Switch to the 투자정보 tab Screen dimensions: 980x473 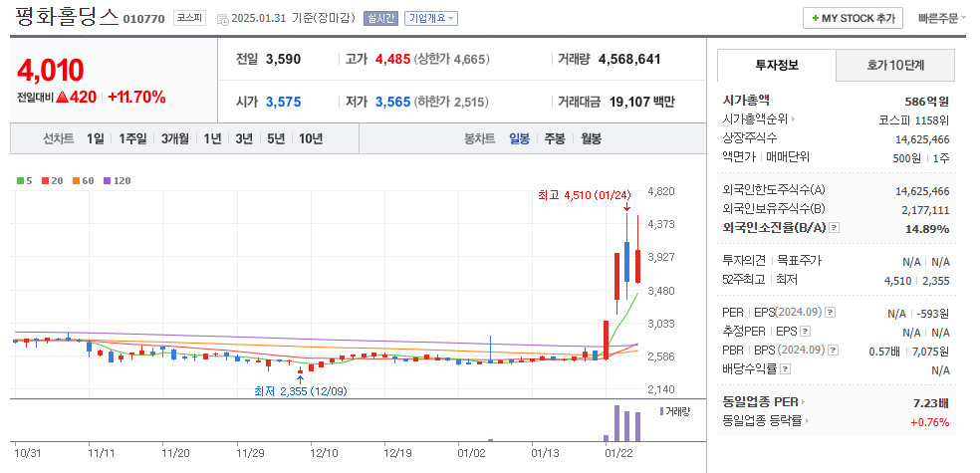tap(776, 65)
